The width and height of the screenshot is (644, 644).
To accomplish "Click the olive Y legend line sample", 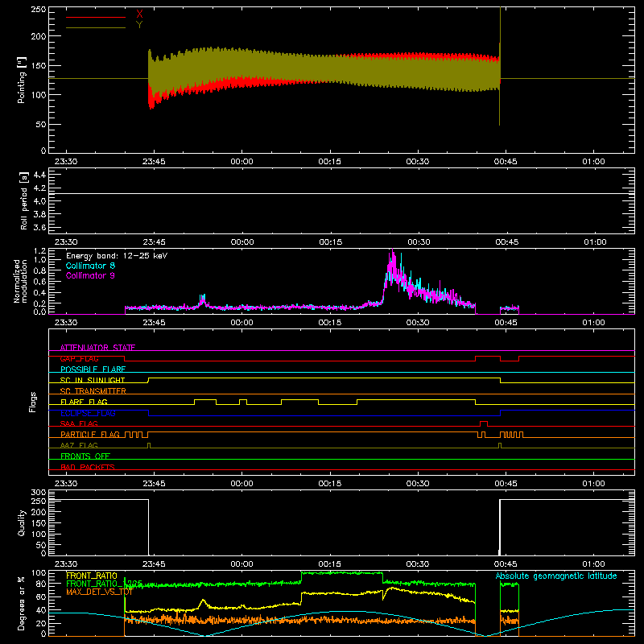I will point(95,27).
